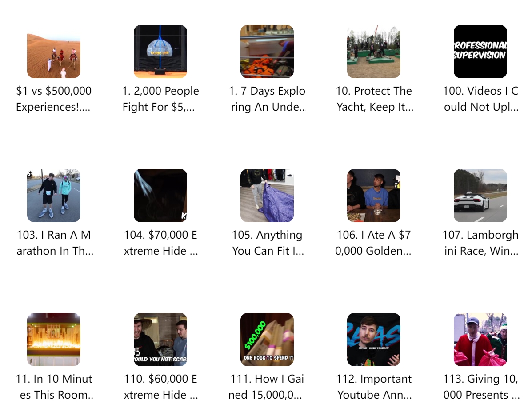Select the '100. Videos I Could Not Upl...' label
Image resolution: width=532 pixels, height=420 pixels.
click(481, 99)
